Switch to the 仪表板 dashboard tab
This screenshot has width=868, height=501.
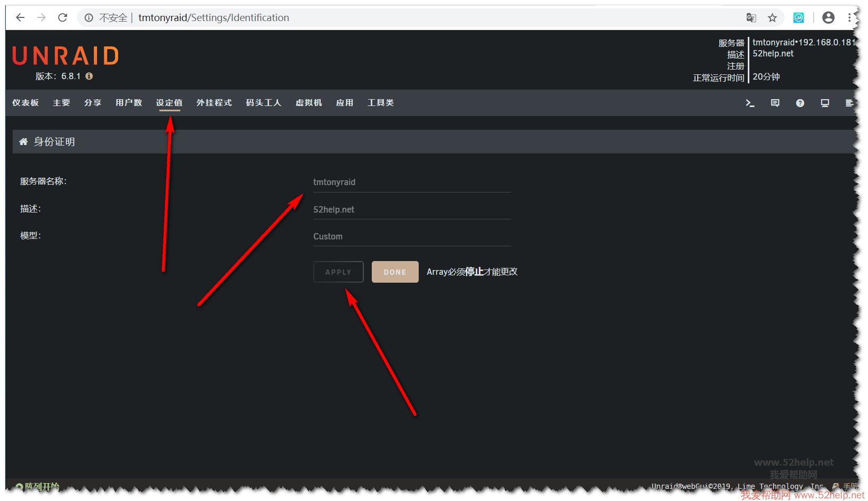point(26,103)
